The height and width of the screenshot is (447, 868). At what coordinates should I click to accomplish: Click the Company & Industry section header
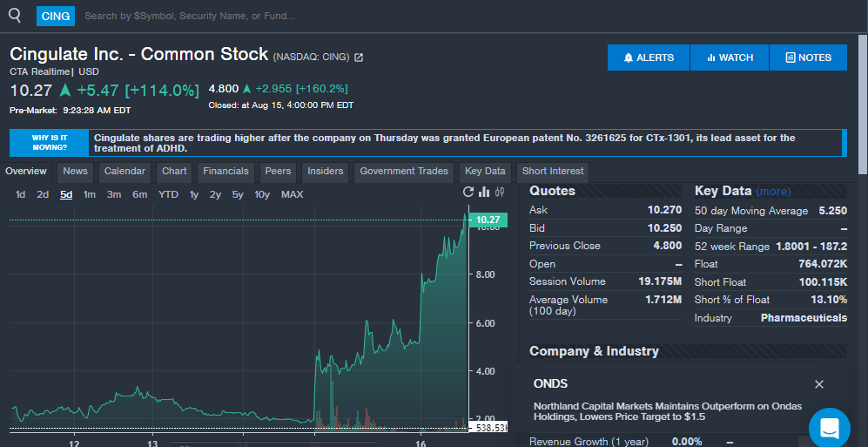click(594, 351)
